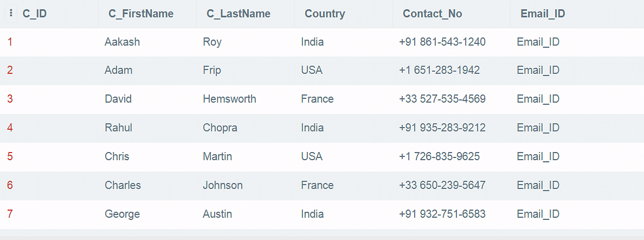The image size is (644, 240).
Task: Sort by Contact_No column header
Action: click(433, 14)
